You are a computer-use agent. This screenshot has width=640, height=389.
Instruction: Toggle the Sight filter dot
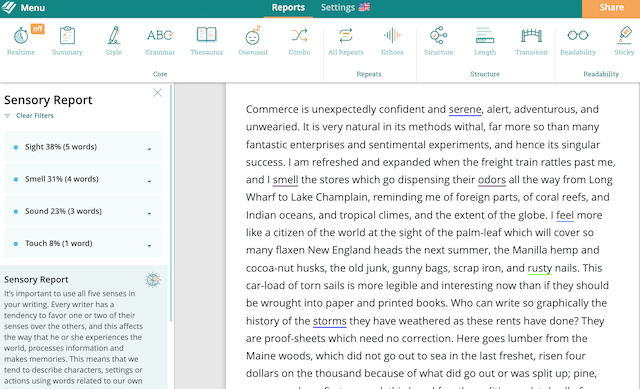16,147
